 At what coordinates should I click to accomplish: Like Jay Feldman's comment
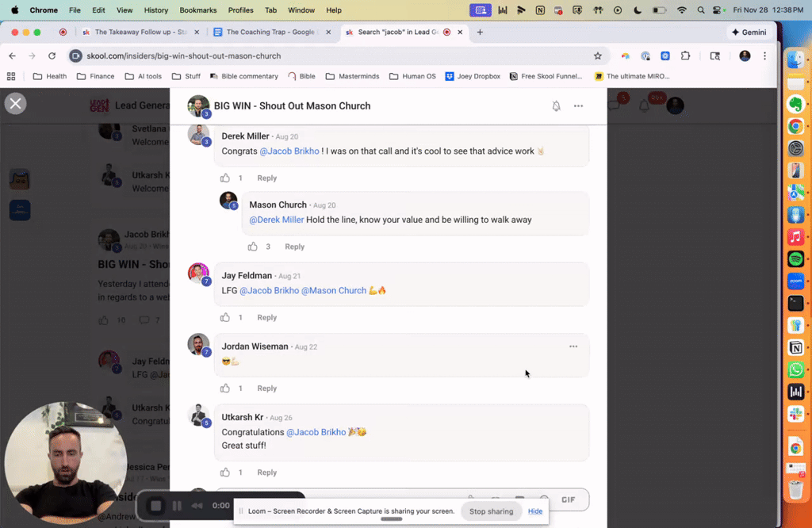pyautogui.click(x=224, y=317)
